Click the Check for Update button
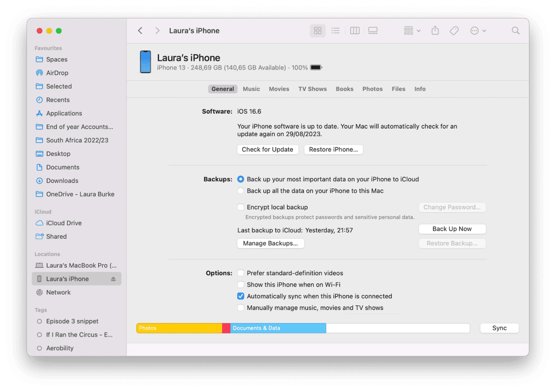 (x=267, y=149)
